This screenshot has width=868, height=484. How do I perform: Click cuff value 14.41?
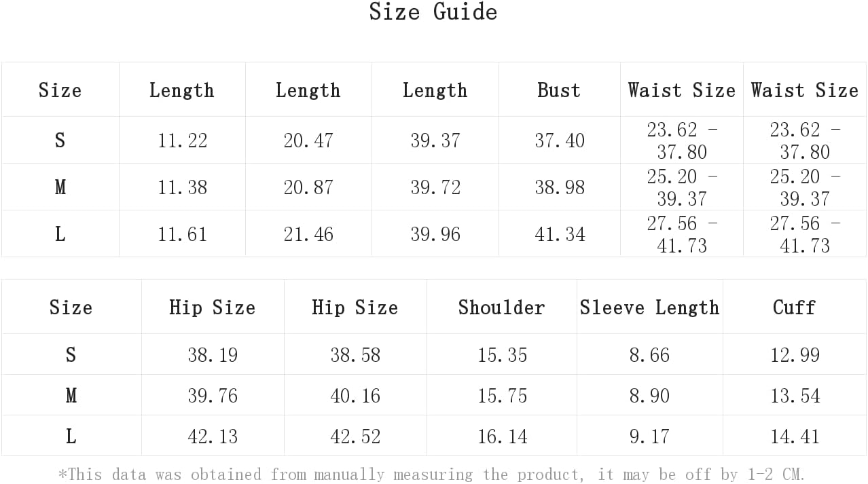coord(795,436)
